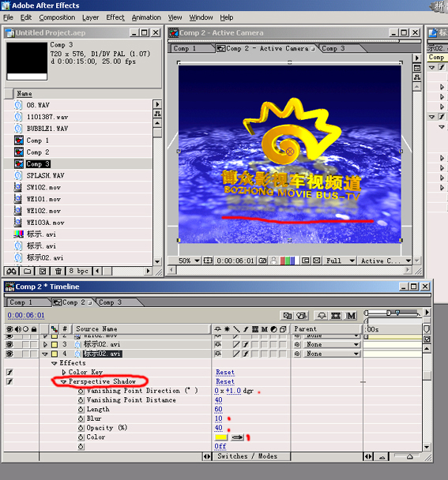The width and height of the screenshot is (448, 480).
Task: Toggle title-action safe icon in Comp window
Action: 208,261
